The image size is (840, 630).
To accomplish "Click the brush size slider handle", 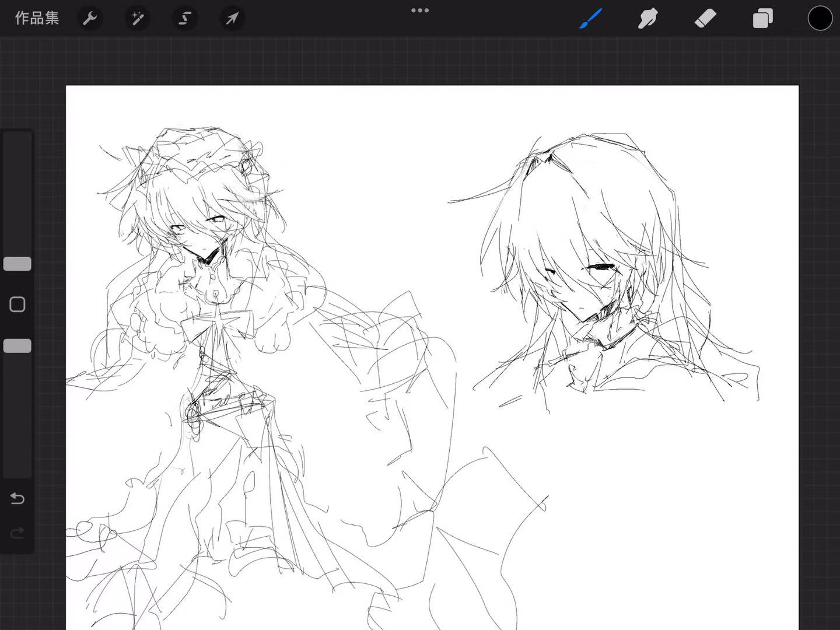I will 17,264.
